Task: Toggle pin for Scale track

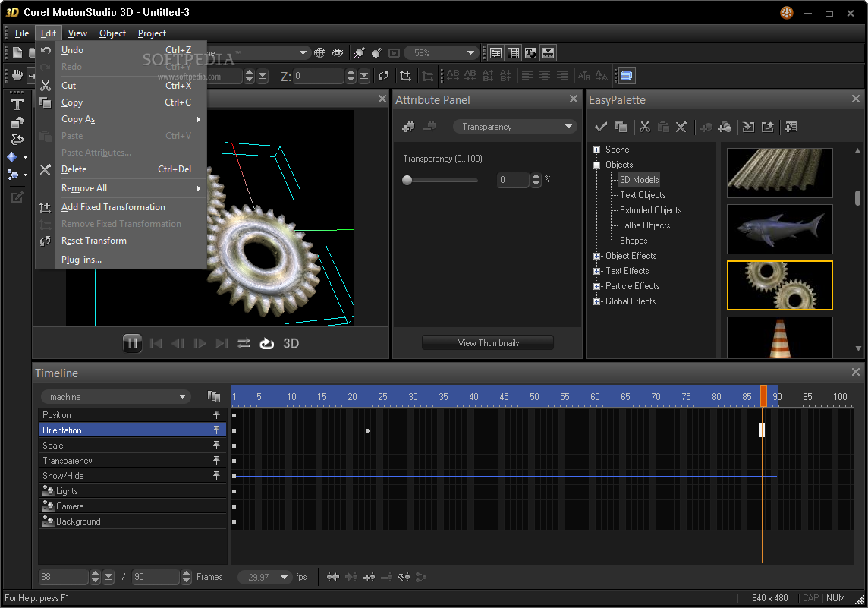Action: (216, 446)
